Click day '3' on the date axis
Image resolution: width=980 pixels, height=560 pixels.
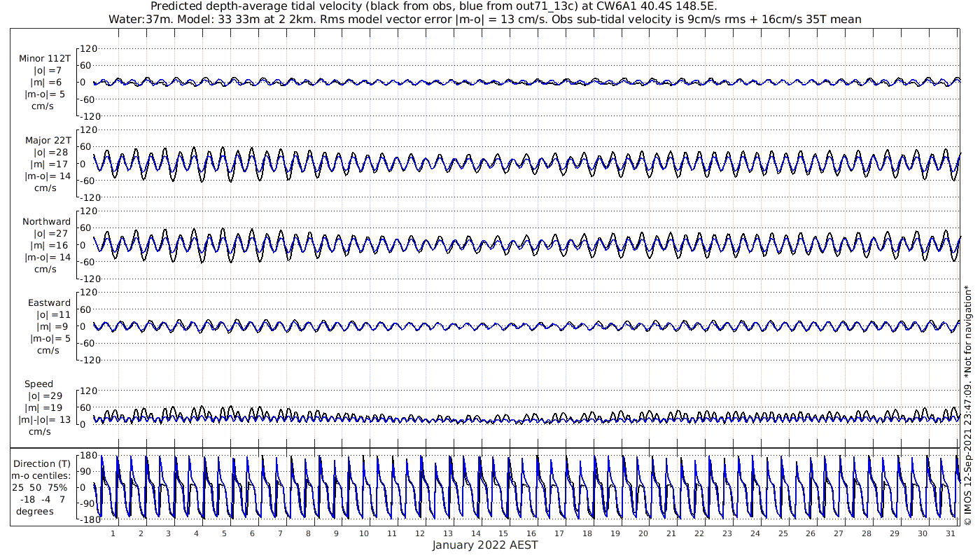tap(169, 533)
